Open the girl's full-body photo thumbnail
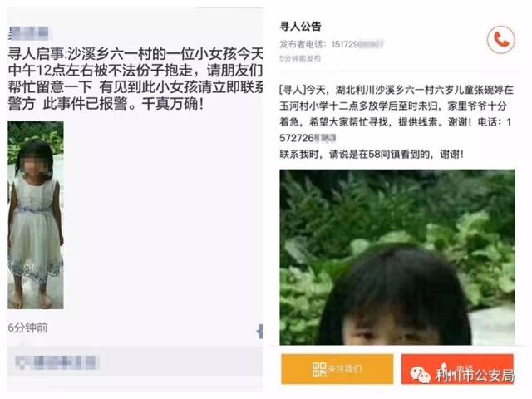532x399 pixels. (x=36, y=215)
